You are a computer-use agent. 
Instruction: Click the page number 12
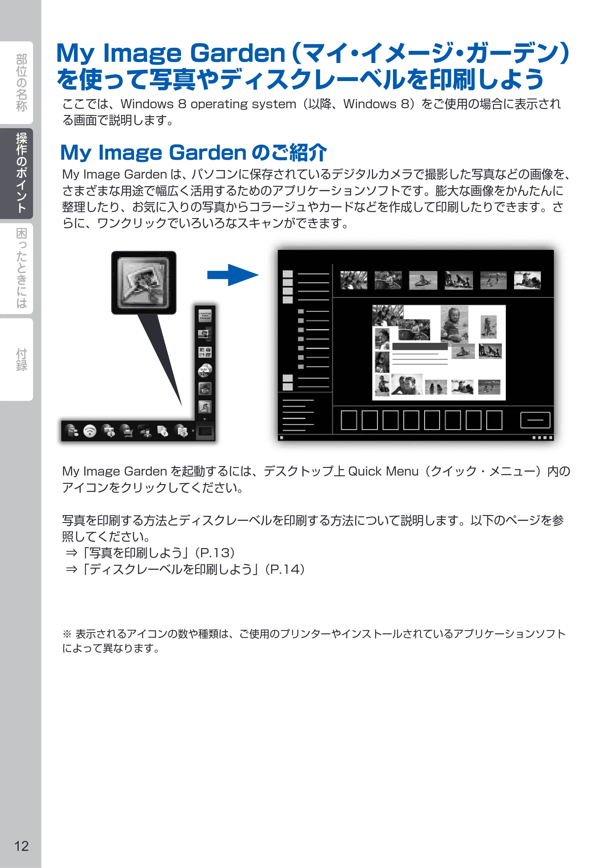[21, 846]
